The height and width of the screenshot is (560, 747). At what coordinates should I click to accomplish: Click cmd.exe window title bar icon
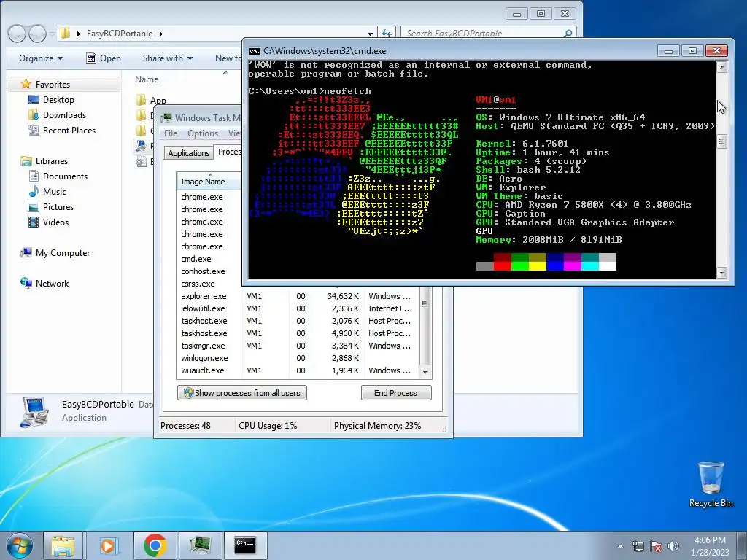pyautogui.click(x=255, y=51)
